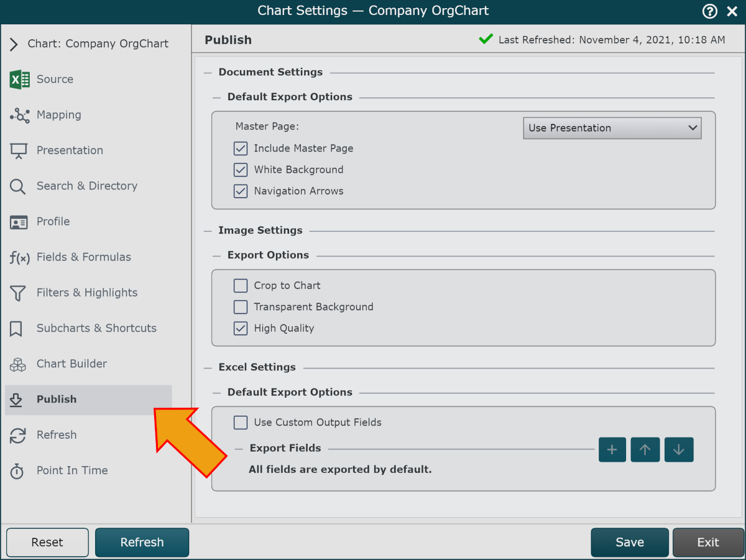Enable Transparent Background checkbox
This screenshot has height=560, width=746.
point(241,307)
